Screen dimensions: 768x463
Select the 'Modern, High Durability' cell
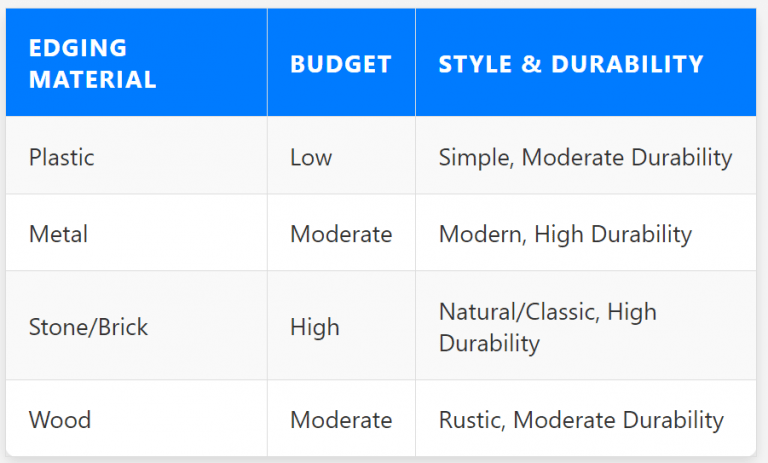[x=565, y=234]
